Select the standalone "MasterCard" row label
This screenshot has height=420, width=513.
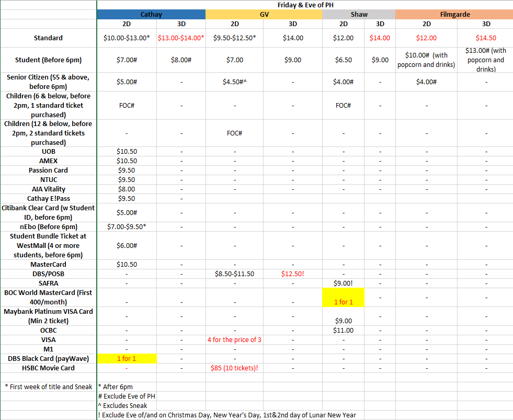tap(48, 265)
